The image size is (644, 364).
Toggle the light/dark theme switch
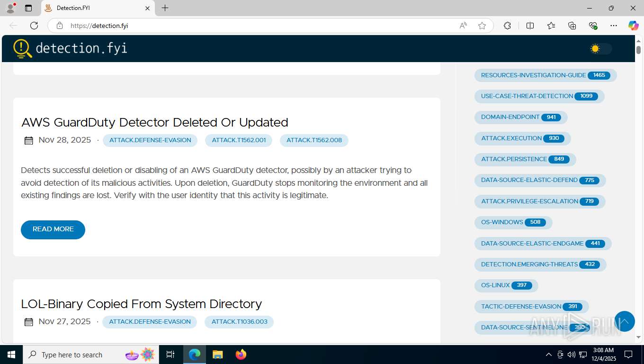click(x=600, y=48)
